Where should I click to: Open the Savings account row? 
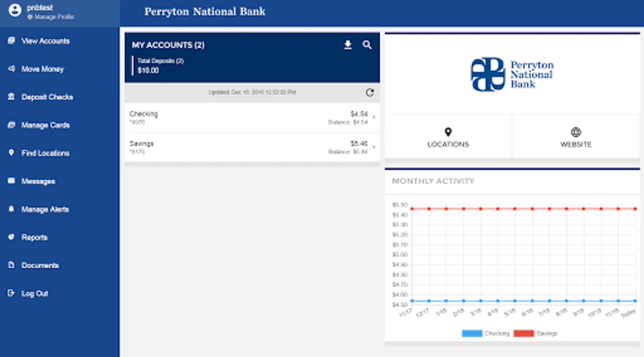(252, 147)
